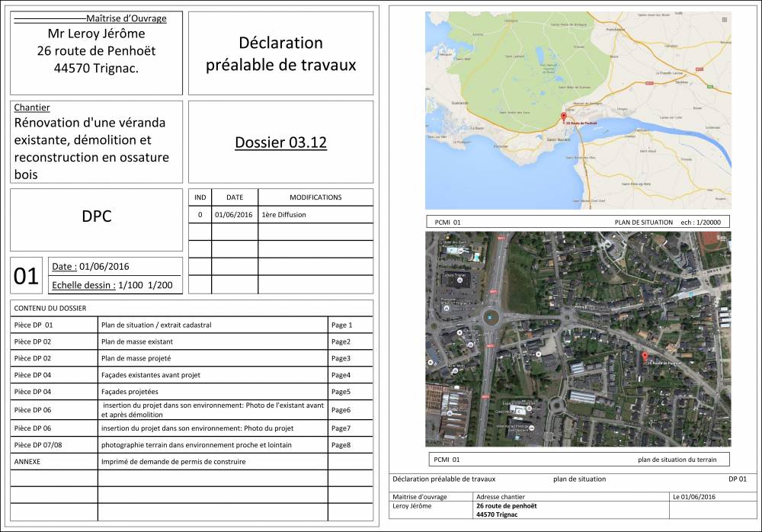Screen dimensions: 762x532
Task: Select 'plan de situation du terrain' caption
Action: click(677, 460)
